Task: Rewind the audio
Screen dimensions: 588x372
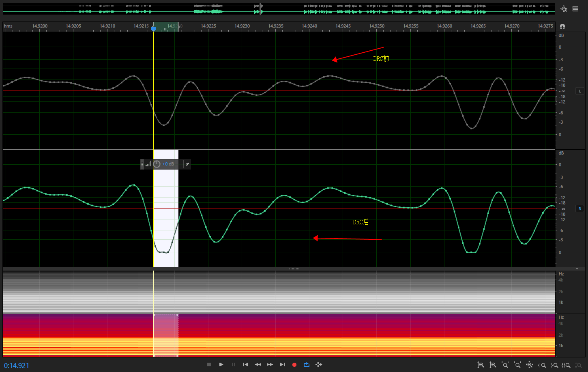Action: coord(258,365)
